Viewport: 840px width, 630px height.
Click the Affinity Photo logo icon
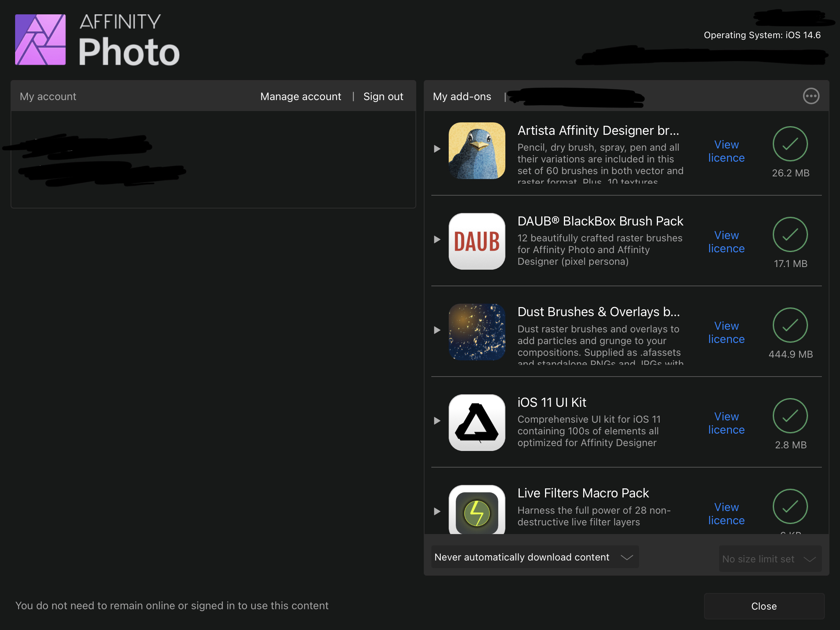click(40, 40)
